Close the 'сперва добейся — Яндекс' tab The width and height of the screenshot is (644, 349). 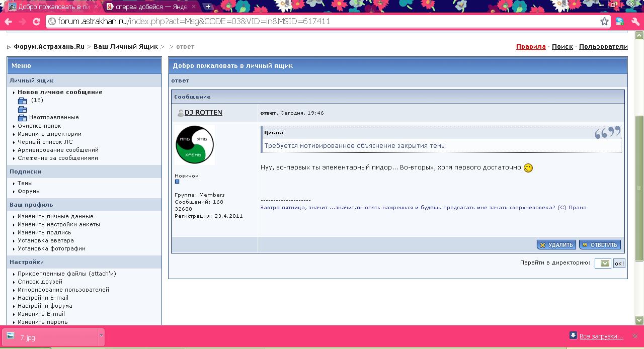click(195, 7)
